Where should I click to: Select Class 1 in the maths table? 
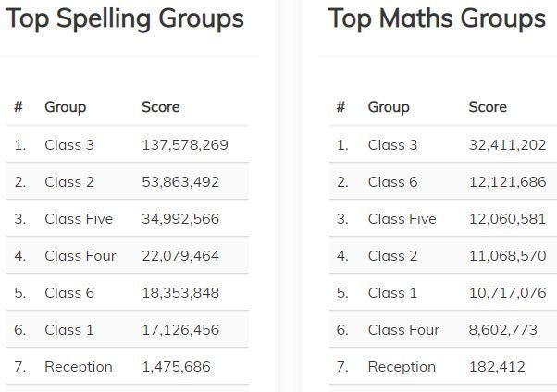[x=392, y=293]
